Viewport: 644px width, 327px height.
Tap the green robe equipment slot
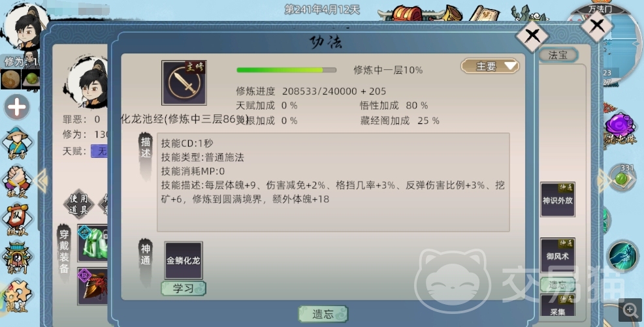tap(93, 243)
